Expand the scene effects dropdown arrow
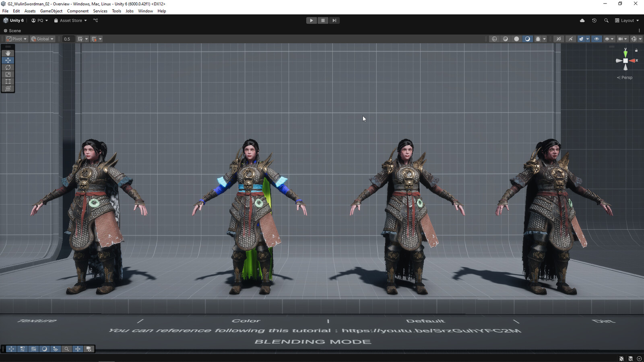This screenshot has width=644, height=362. [x=588, y=39]
